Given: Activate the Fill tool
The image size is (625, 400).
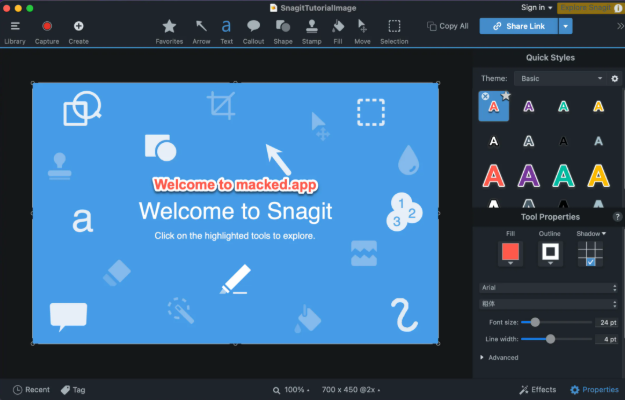Looking at the screenshot, I should (338, 30).
